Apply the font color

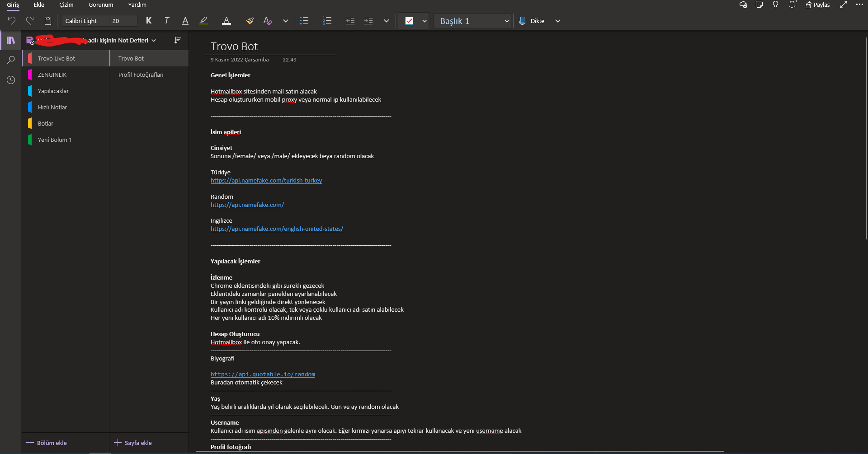tap(226, 21)
